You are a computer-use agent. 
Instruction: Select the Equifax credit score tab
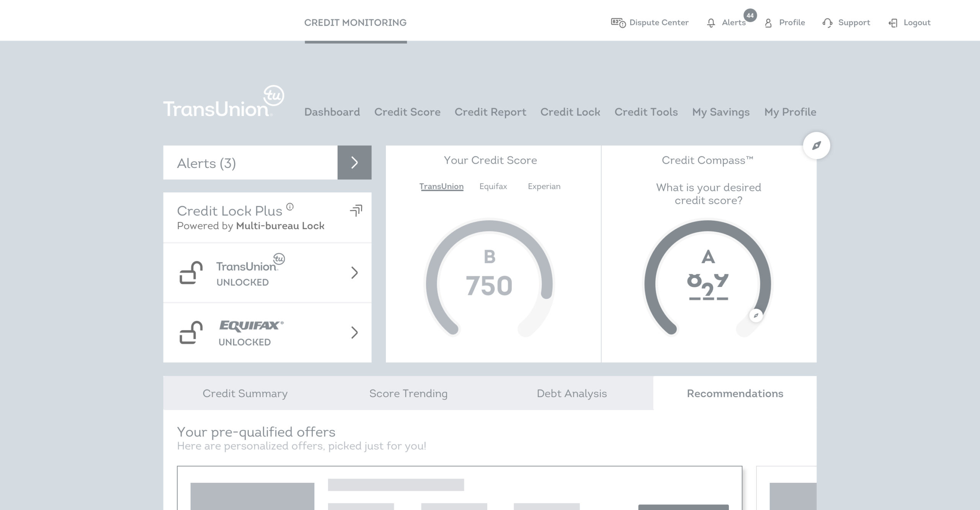coord(493,187)
